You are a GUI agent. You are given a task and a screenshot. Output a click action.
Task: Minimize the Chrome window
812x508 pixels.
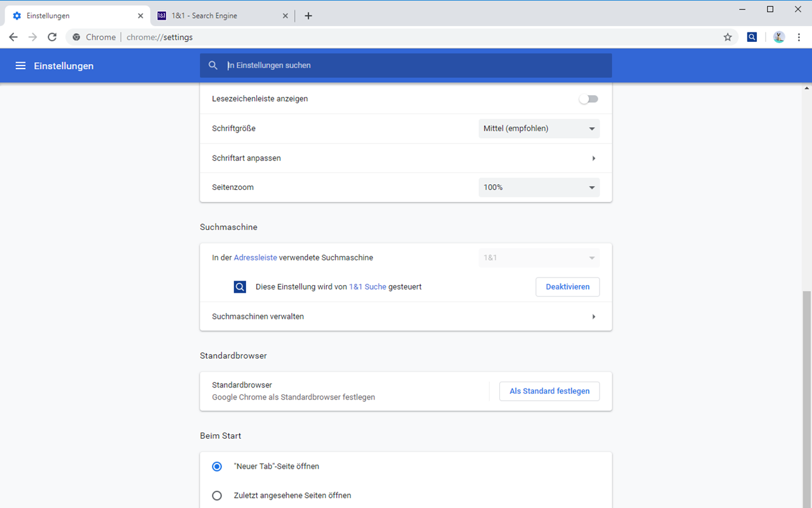click(x=742, y=9)
